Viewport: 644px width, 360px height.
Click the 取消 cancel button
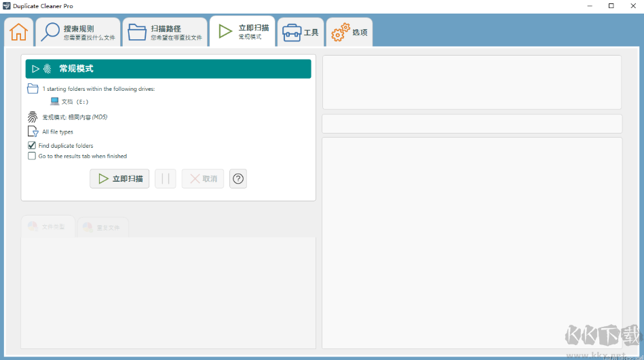203,178
